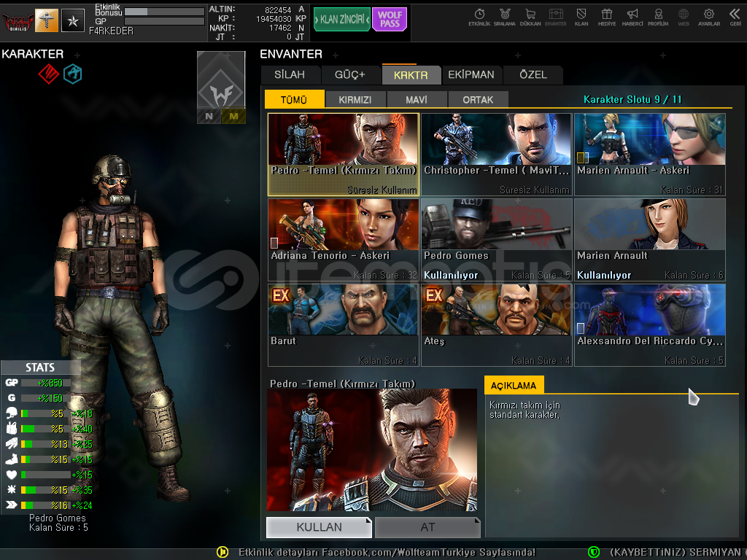
Task: Toggle the M mode button
Action: [x=233, y=116]
